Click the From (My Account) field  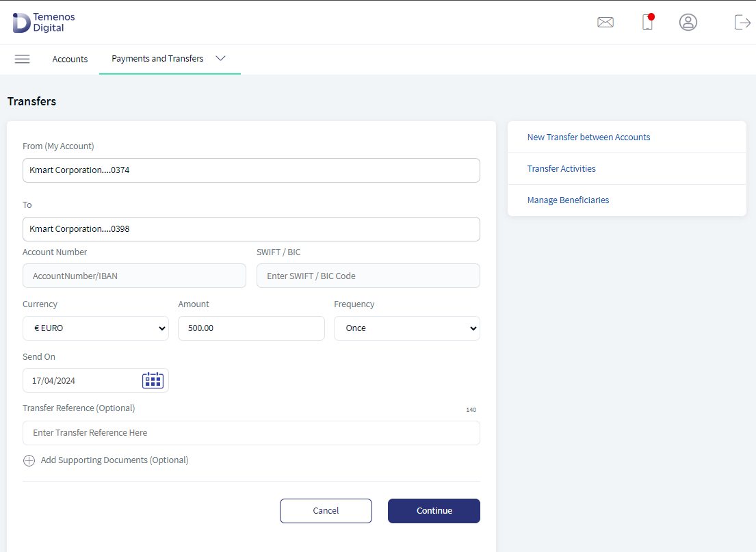point(251,170)
